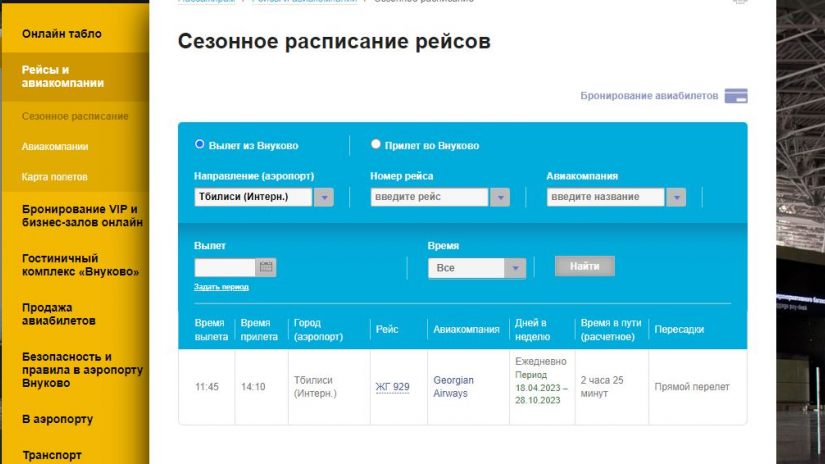
Task: Select Рейсы и авиакомпании in sidebar
Action: 63,76
